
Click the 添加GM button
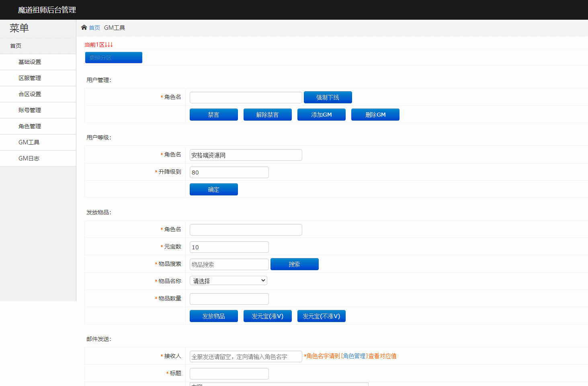point(321,114)
